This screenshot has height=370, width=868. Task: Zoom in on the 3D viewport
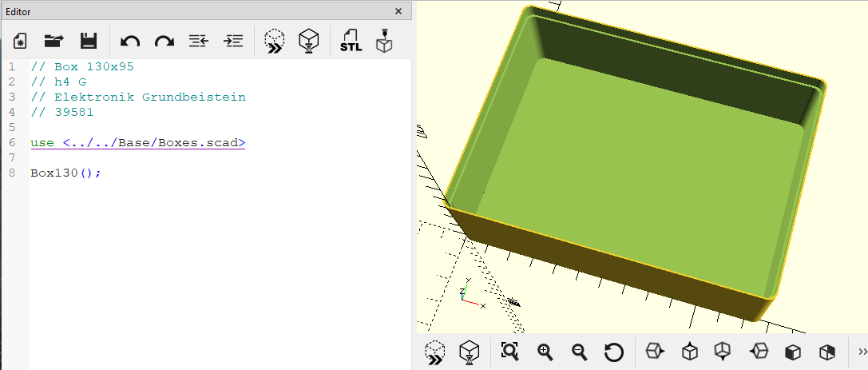coord(545,352)
